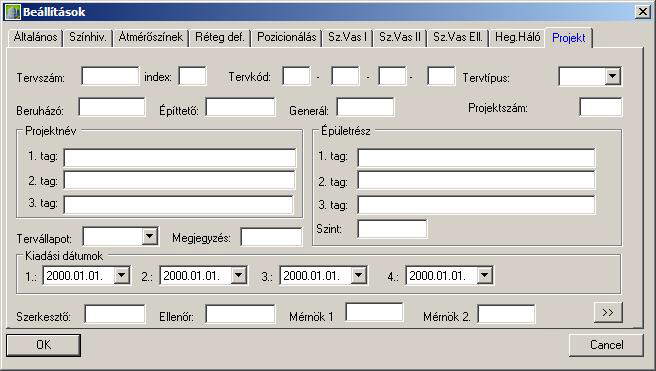The image size is (656, 371).
Task: Click Projektnév 2. tag field
Action: (x=179, y=181)
